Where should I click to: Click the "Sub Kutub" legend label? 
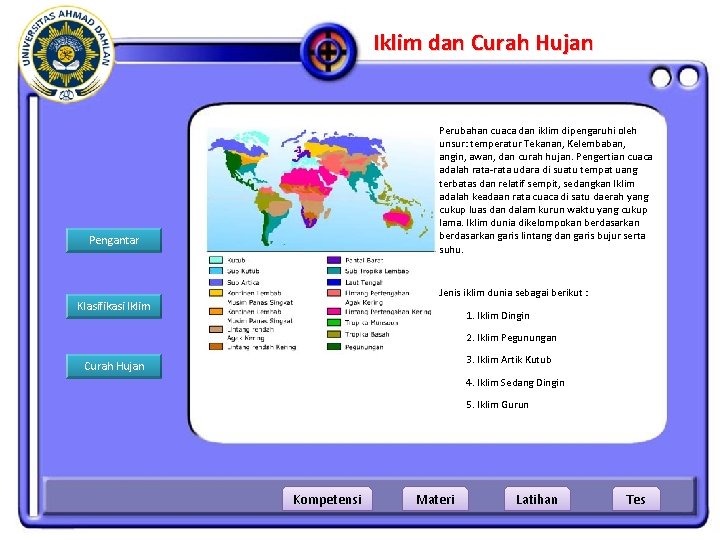pyautogui.click(x=243, y=271)
